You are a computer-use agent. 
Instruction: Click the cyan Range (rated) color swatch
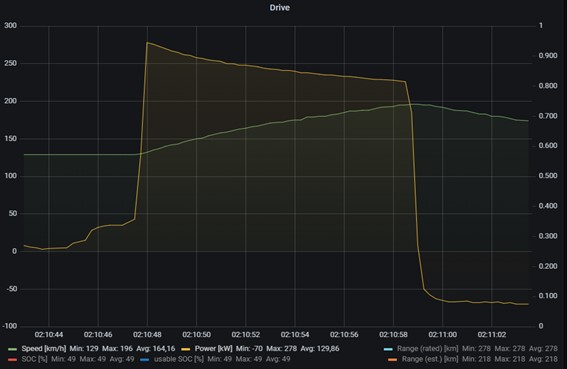click(x=388, y=349)
